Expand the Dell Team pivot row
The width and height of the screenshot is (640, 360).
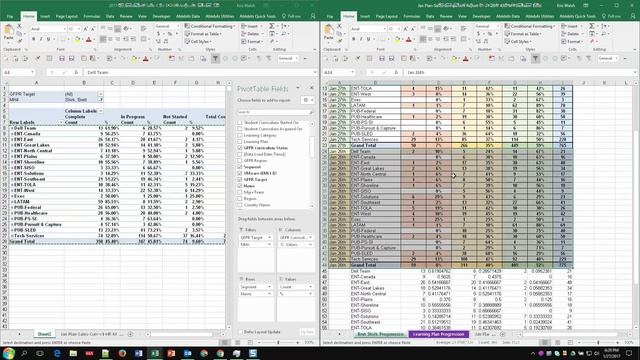point(12,128)
